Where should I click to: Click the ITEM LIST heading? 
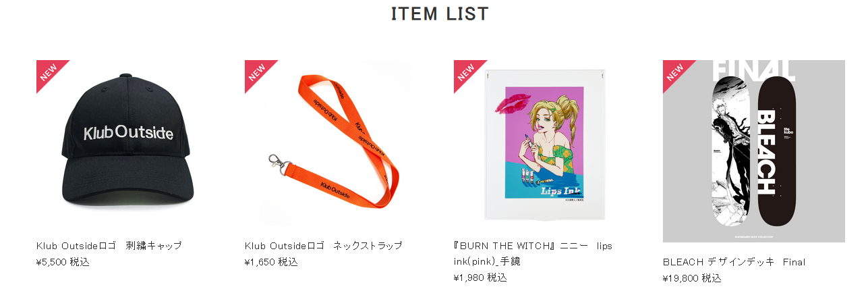440,14
